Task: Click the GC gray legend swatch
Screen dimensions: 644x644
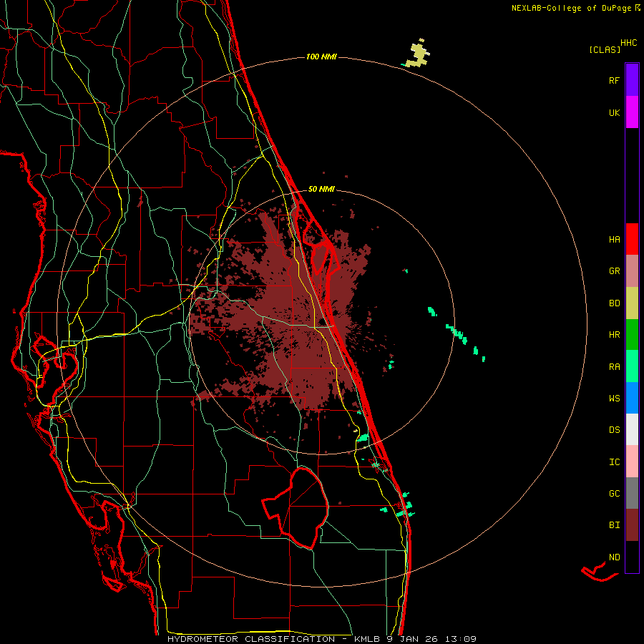Action: (632, 493)
